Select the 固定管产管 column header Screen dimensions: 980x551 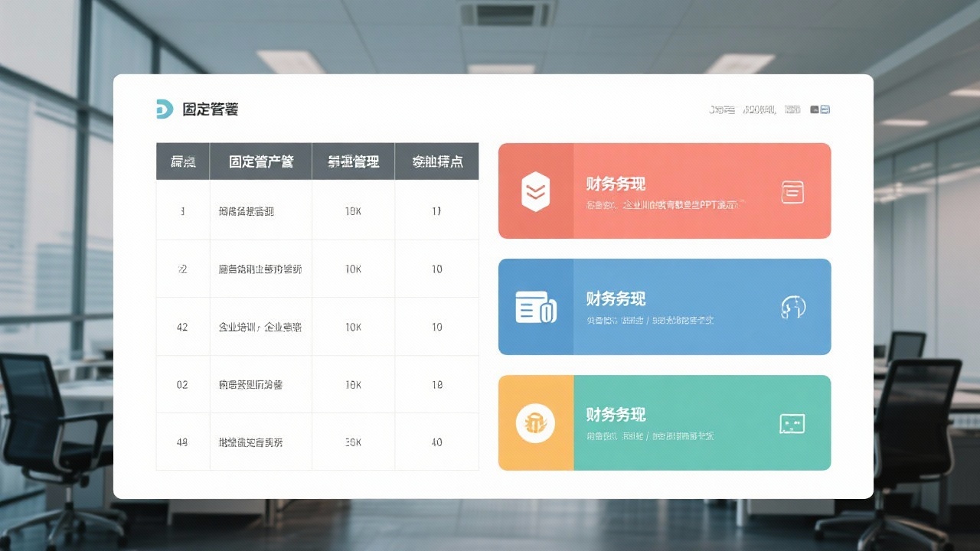point(260,161)
